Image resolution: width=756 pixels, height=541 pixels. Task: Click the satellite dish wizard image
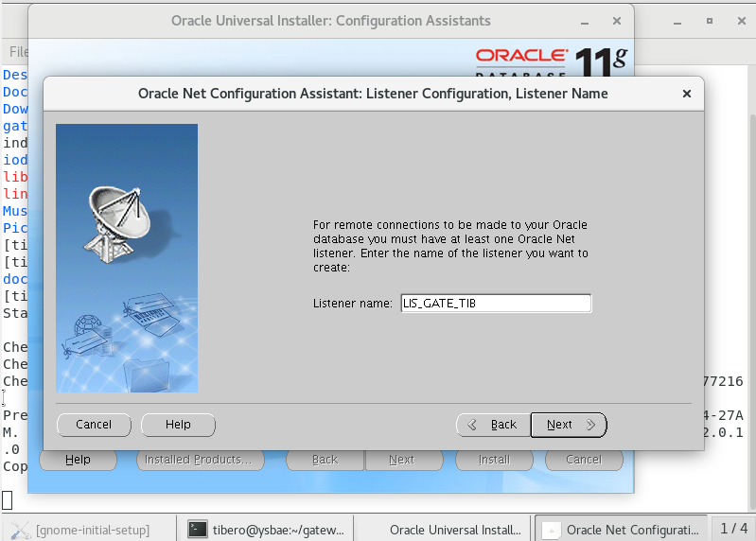(127, 258)
